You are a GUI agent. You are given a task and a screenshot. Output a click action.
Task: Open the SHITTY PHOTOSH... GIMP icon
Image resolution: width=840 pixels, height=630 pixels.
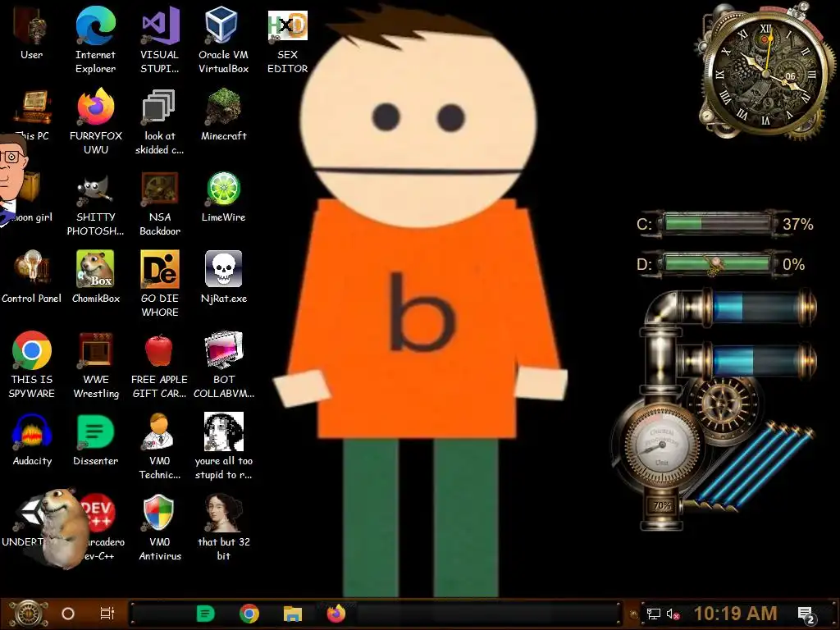(x=96, y=203)
